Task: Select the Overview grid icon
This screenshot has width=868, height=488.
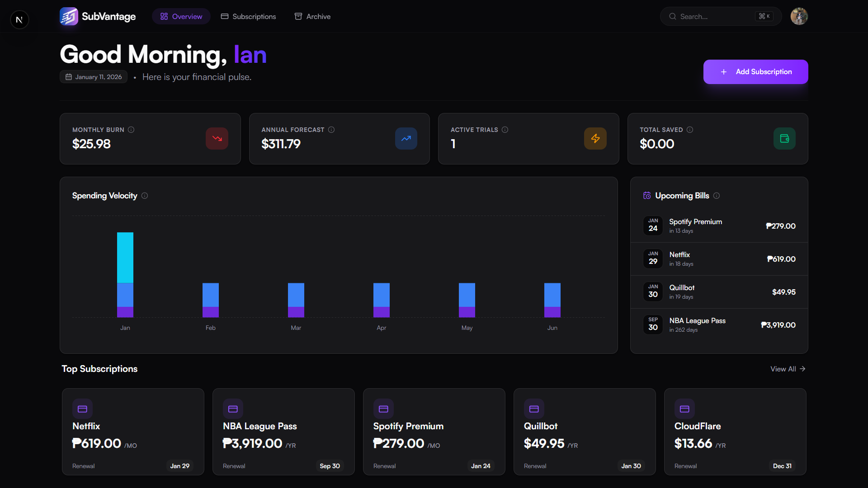Action: [x=165, y=16]
